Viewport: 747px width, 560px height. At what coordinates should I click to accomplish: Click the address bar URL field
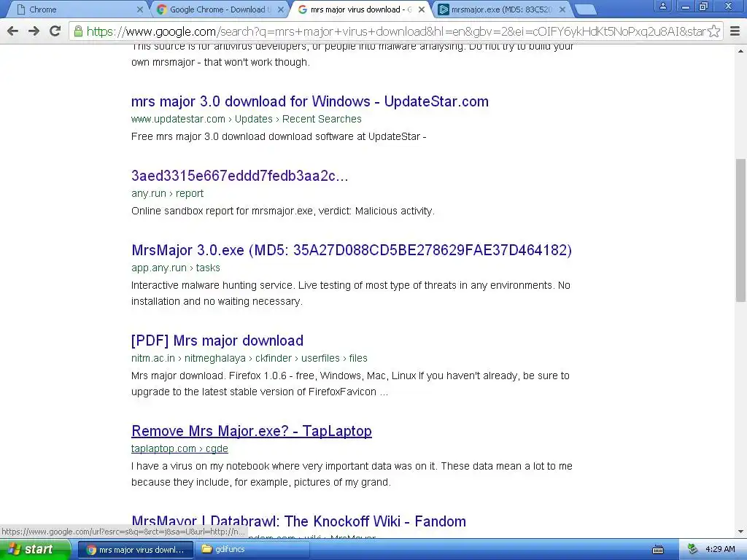tap(395, 31)
